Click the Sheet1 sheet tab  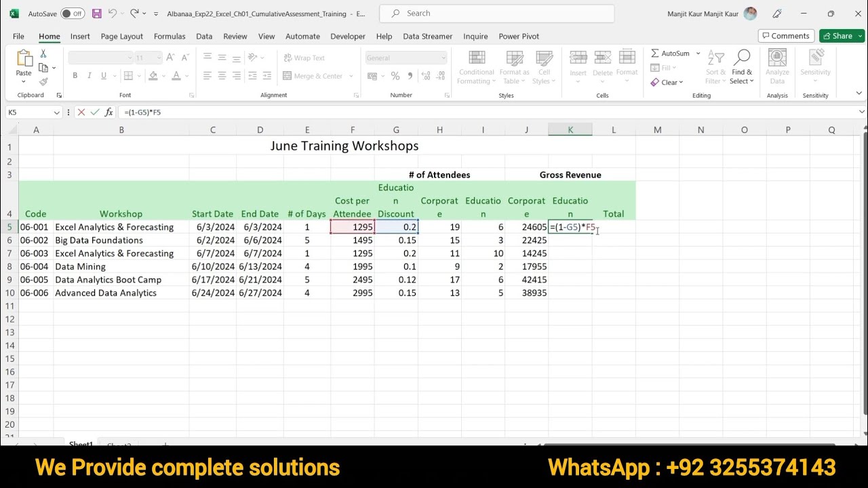[81, 444]
